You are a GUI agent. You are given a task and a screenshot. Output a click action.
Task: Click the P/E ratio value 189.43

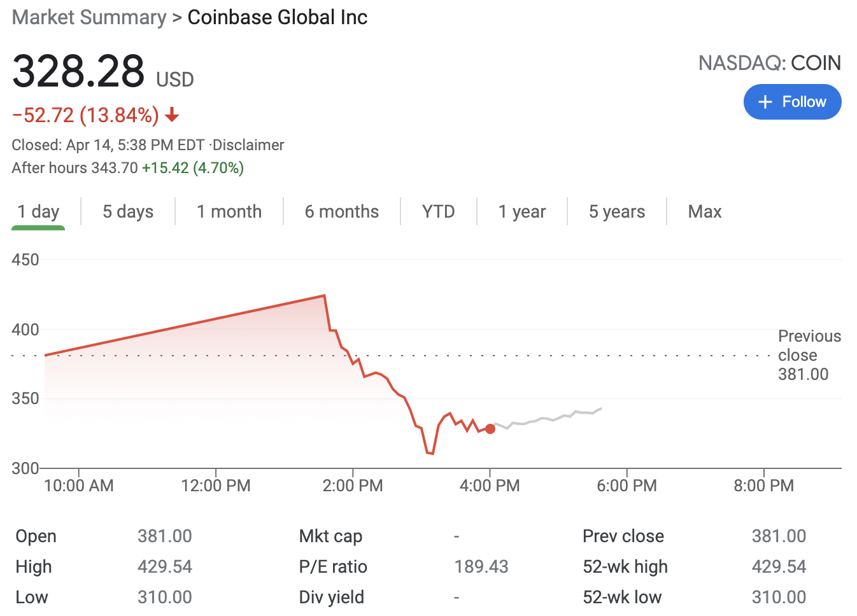coord(481,566)
